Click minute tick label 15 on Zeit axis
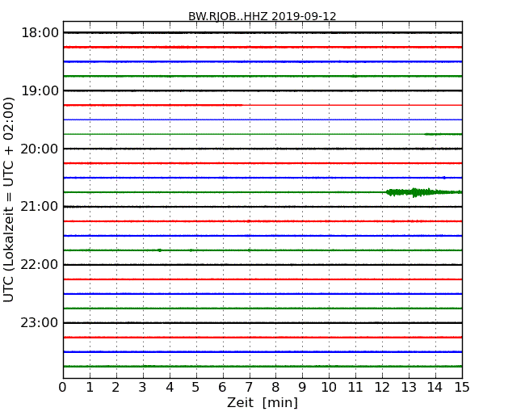The height and width of the screenshot is (420, 525). (x=462, y=387)
